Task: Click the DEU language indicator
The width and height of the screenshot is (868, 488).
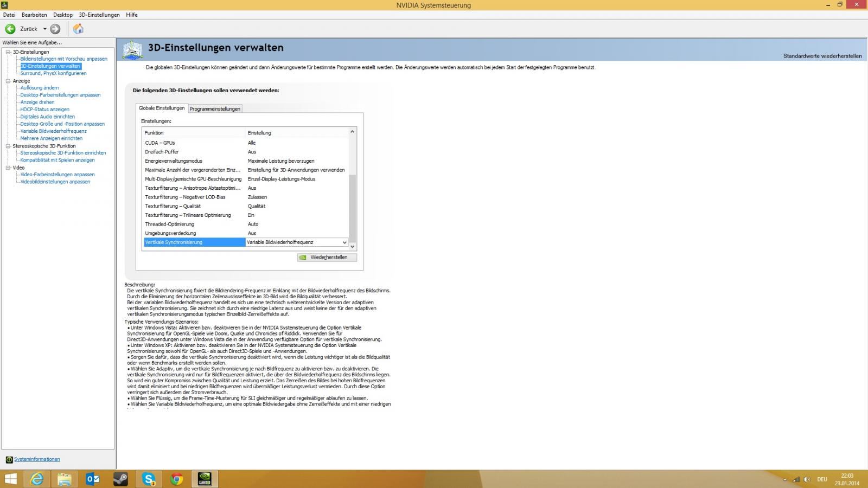Action: click(822, 479)
